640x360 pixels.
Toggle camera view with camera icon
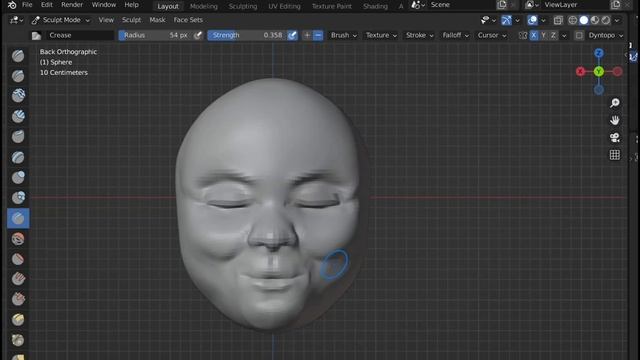pyautogui.click(x=615, y=138)
